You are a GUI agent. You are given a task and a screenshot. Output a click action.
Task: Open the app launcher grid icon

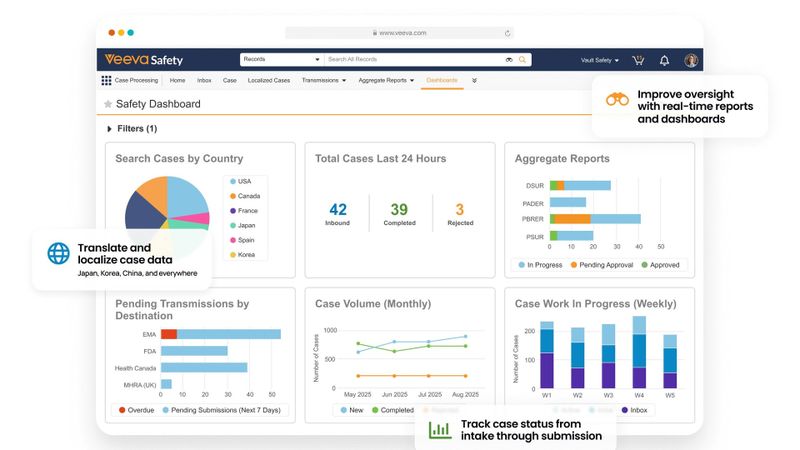click(106, 81)
